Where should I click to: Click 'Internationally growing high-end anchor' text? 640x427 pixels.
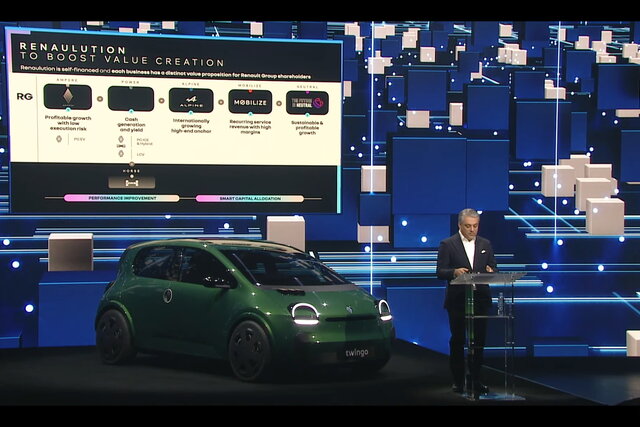(191, 126)
